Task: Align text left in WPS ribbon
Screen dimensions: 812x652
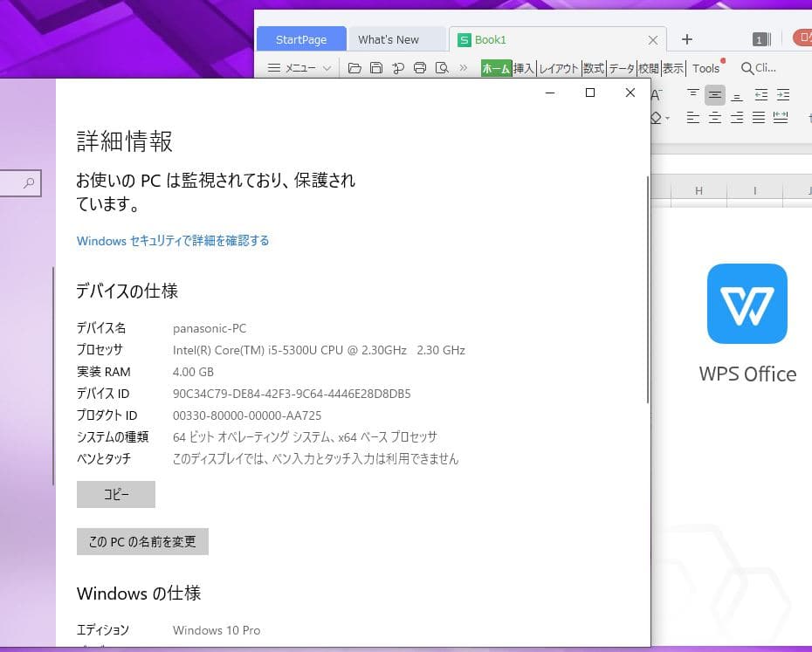Action: pos(693,118)
